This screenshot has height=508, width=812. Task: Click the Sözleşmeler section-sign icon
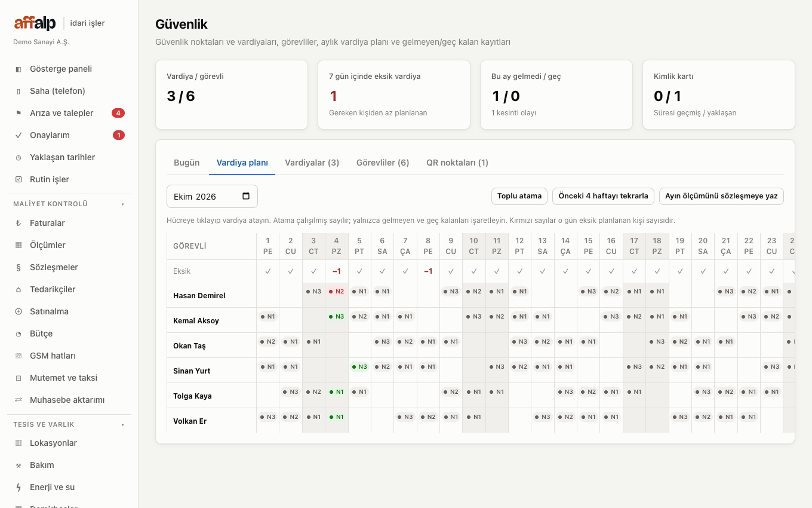click(x=19, y=267)
